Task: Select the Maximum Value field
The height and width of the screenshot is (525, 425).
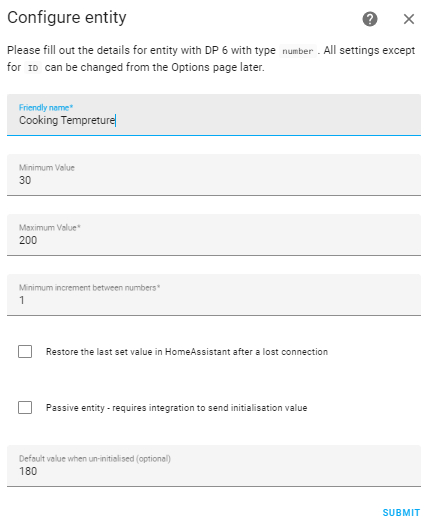Action: tap(214, 235)
